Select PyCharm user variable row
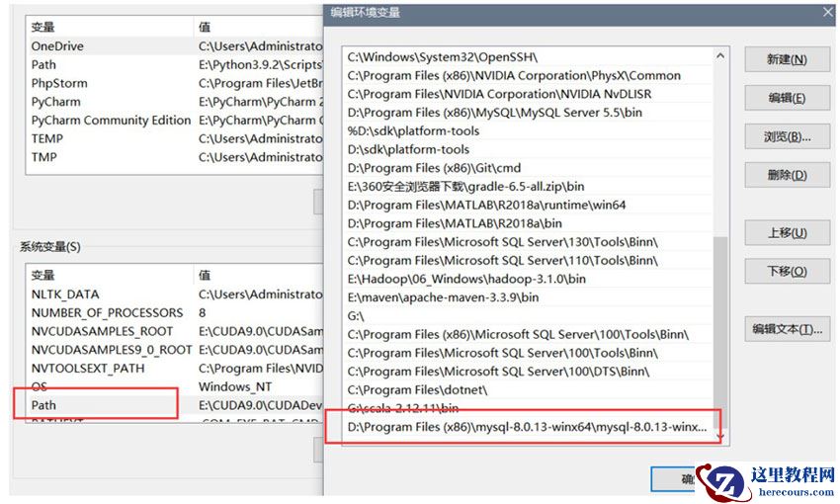 (175, 102)
